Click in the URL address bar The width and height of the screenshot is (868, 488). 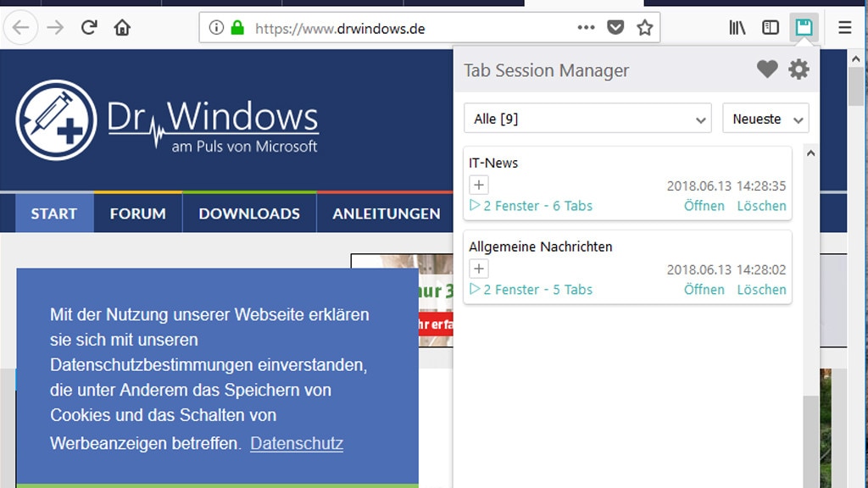(x=407, y=28)
